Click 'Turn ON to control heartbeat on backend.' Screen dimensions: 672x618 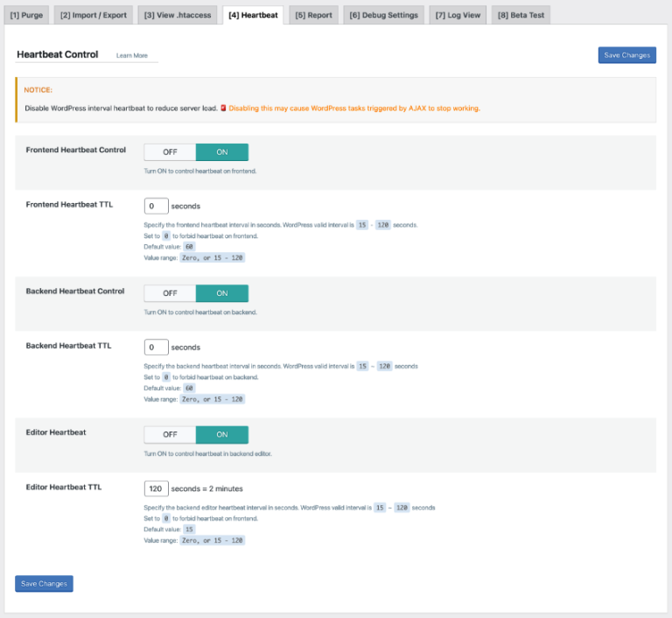click(x=200, y=313)
